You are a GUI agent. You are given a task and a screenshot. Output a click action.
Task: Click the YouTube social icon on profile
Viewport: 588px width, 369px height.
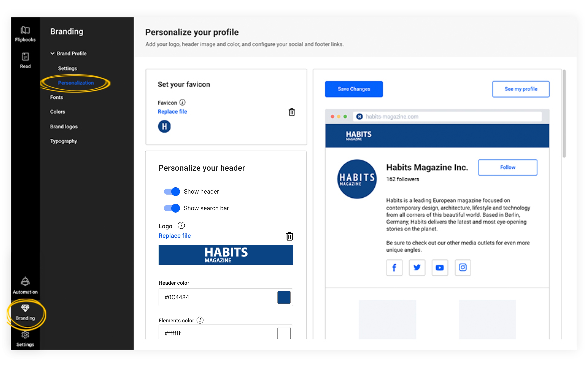pyautogui.click(x=439, y=267)
